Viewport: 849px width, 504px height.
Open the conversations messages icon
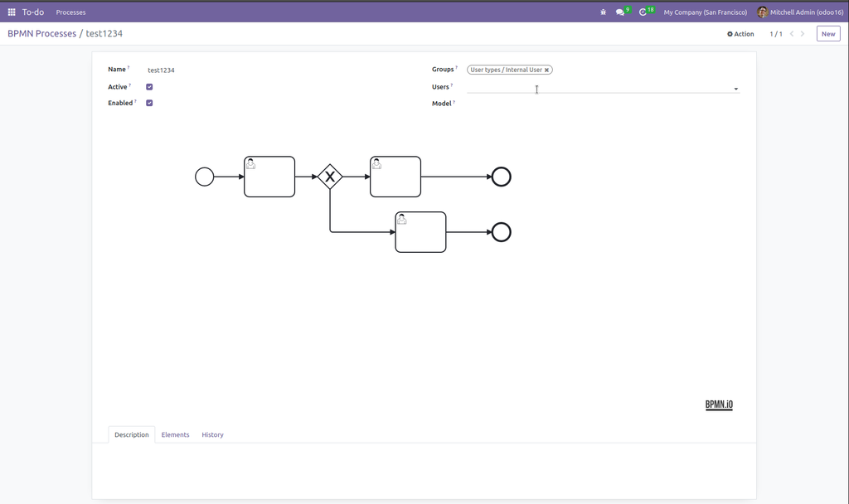point(620,12)
